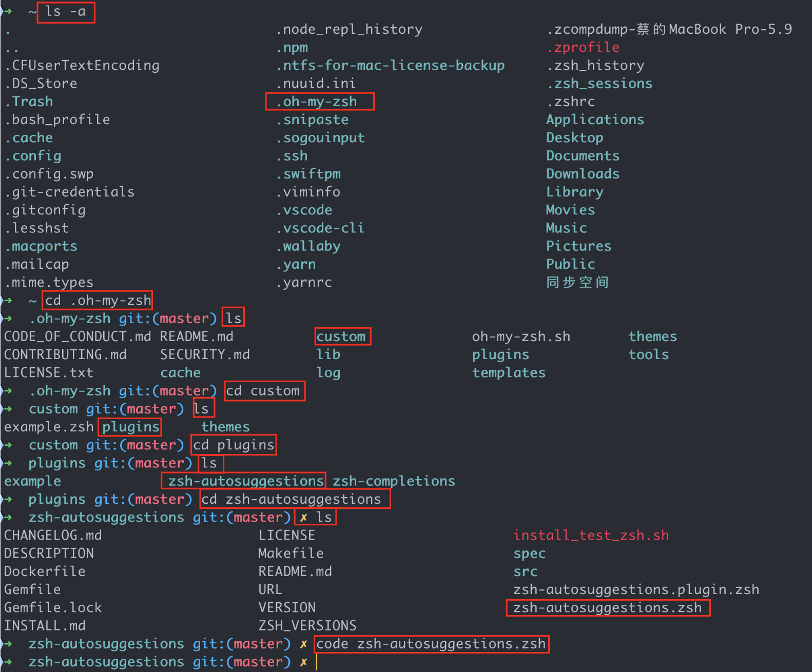
Task: Click the ".mime.types" entry
Action: [49, 282]
